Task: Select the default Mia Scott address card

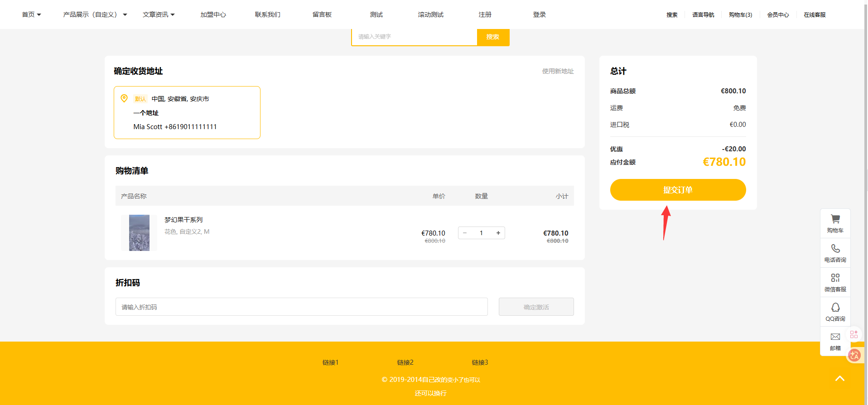Action: click(x=187, y=113)
